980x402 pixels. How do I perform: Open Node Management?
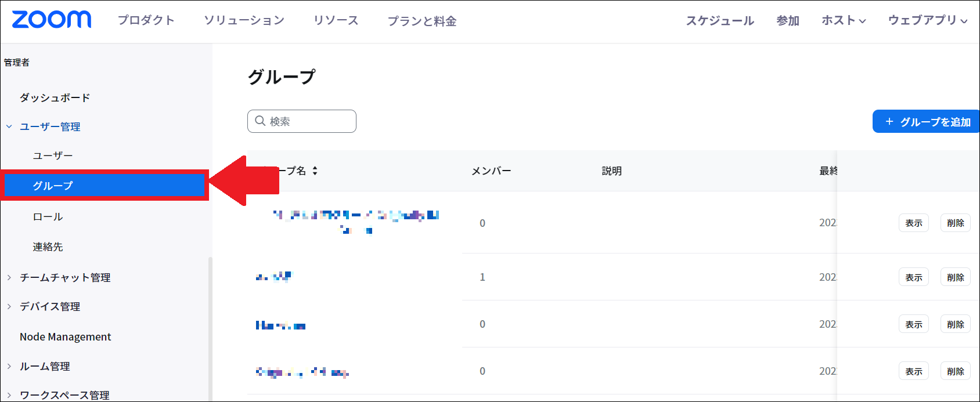65,336
